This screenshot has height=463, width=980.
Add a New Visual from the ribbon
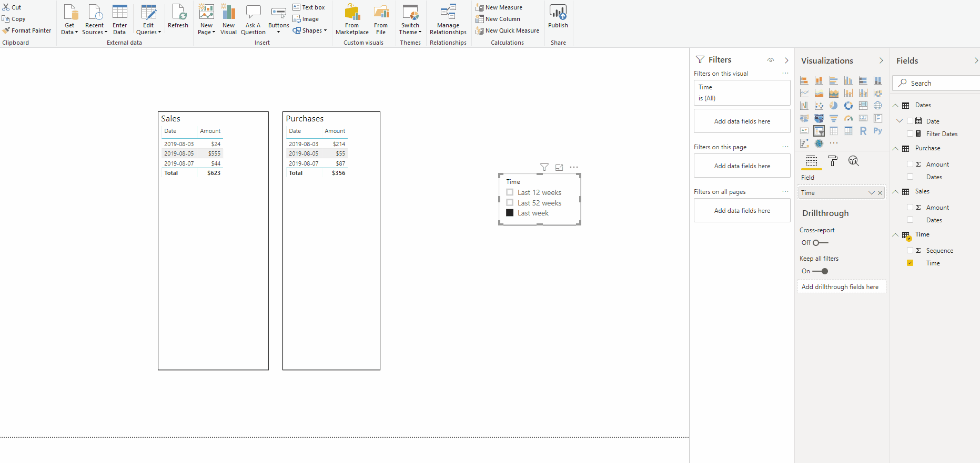pos(228,19)
